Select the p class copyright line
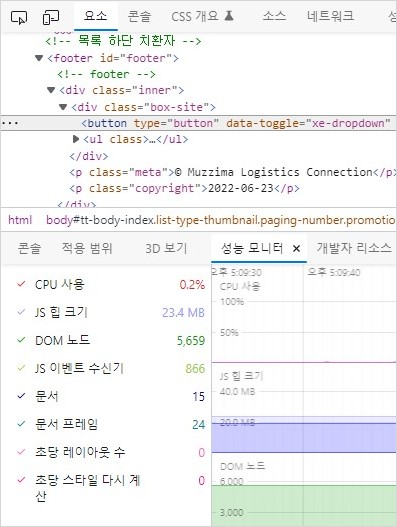The width and height of the screenshot is (397, 527). coord(184,188)
